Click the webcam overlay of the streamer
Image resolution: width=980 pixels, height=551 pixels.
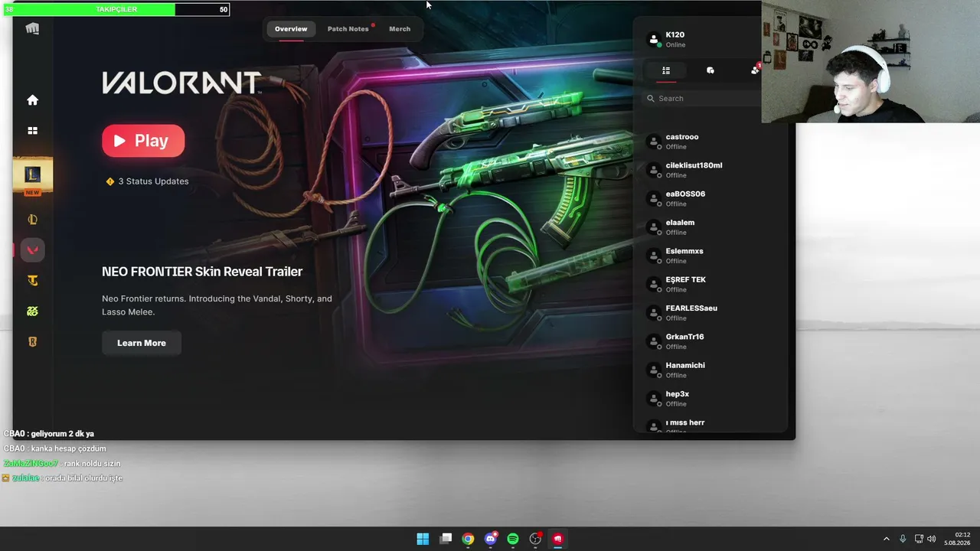pyautogui.click(x=871, y=61)
